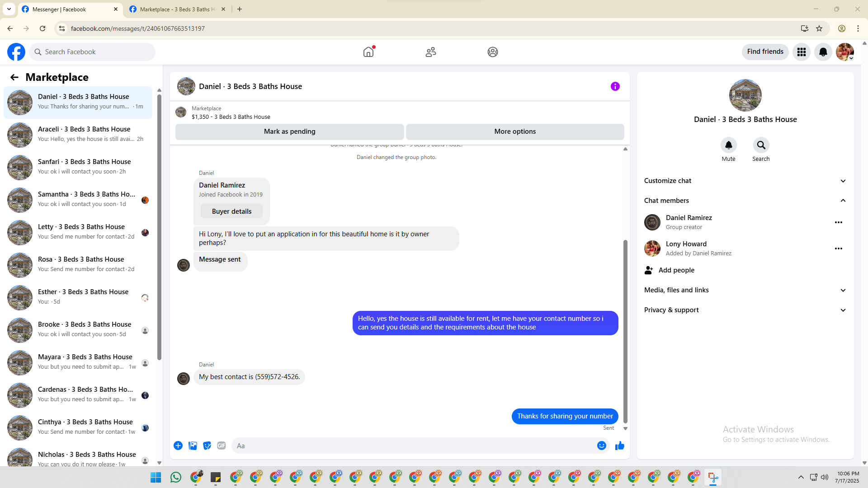Open the group photo thumbnail in right panel
This screenshot has width=868, height=488.
click(x=745, y=95)
